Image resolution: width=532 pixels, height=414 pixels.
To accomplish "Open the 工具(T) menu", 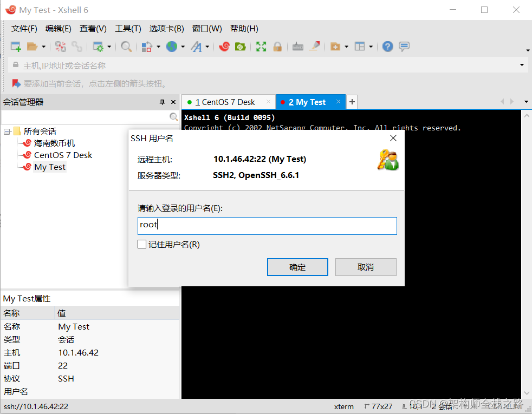I will click(x=128, y=28).
